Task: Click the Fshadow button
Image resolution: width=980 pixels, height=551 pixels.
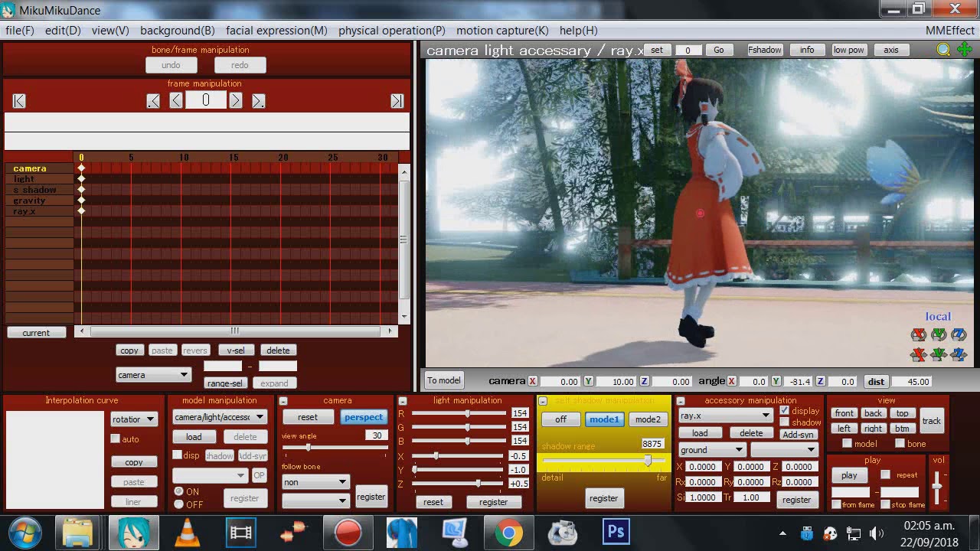Action: (x=765, y=50)
